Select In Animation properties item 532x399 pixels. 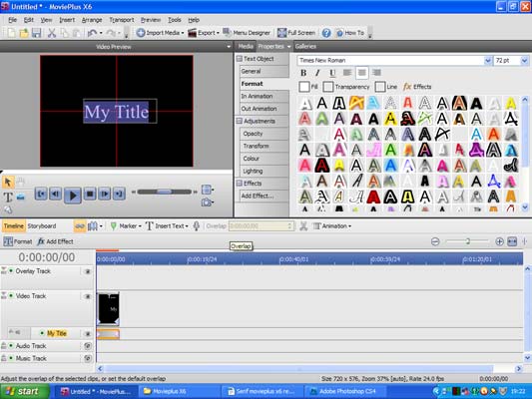[x=264, y=97]
